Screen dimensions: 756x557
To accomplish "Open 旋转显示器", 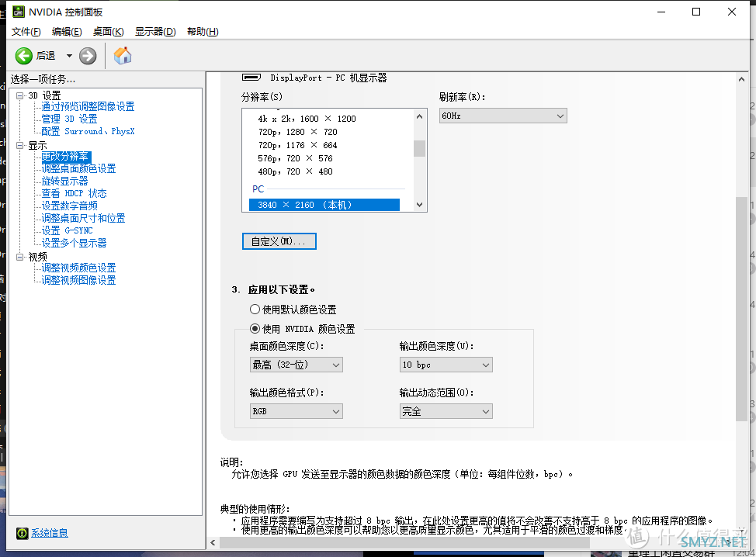I will pos(64,182).
